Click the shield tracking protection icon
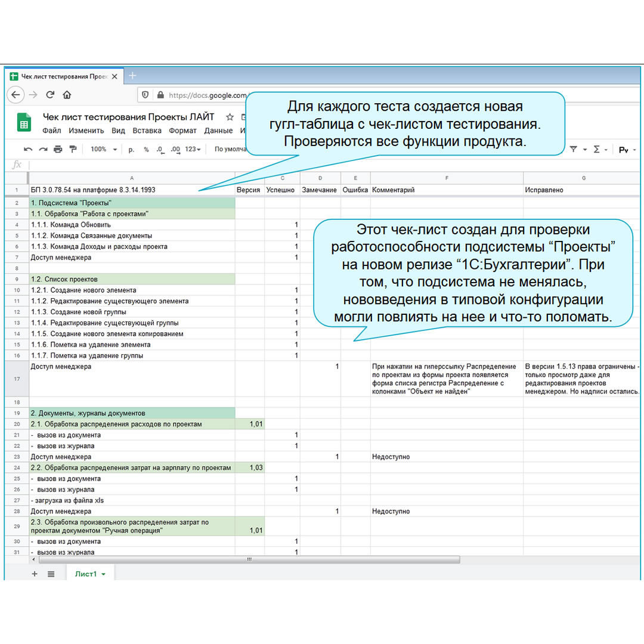Image resolution: width=644 pixels, height=644 pixels. click(145, 95)
